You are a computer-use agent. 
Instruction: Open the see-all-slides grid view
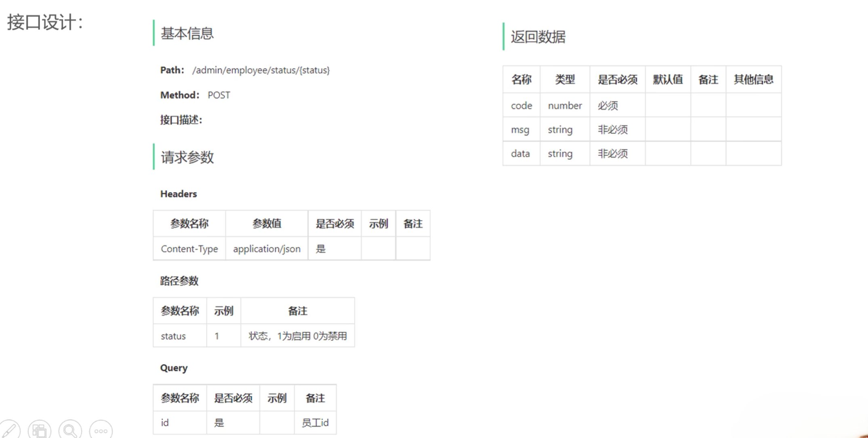[40, 430]
